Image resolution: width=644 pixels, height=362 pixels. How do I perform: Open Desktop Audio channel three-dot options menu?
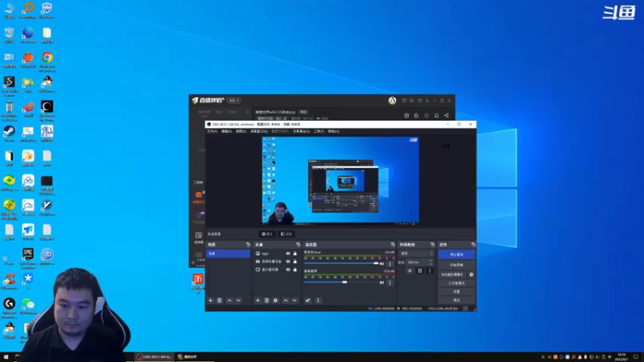point(390,282)
